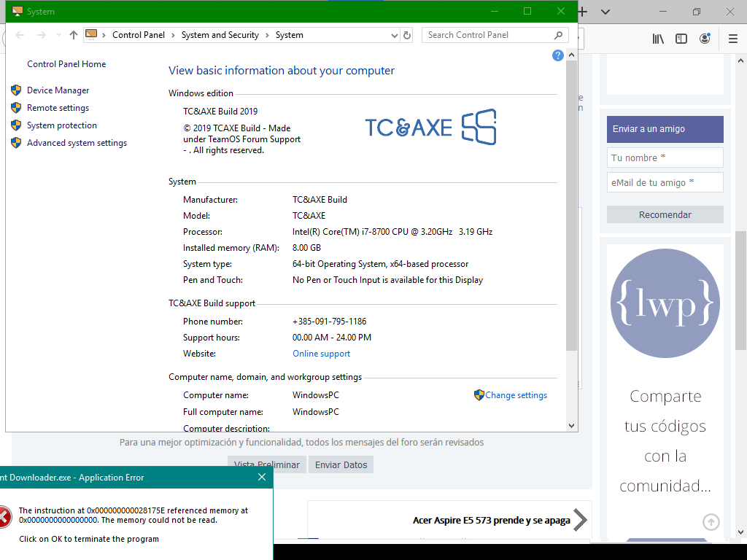Screen dimensions: 747x560
Task: Toggle browser sidebar icon
Action: click(681, 39)
